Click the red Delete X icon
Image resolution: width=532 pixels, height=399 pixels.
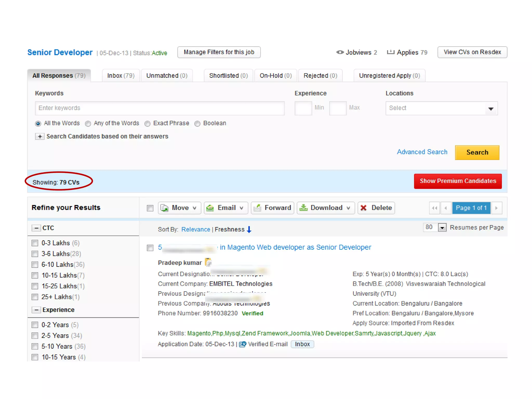click(x=364, y=208)
